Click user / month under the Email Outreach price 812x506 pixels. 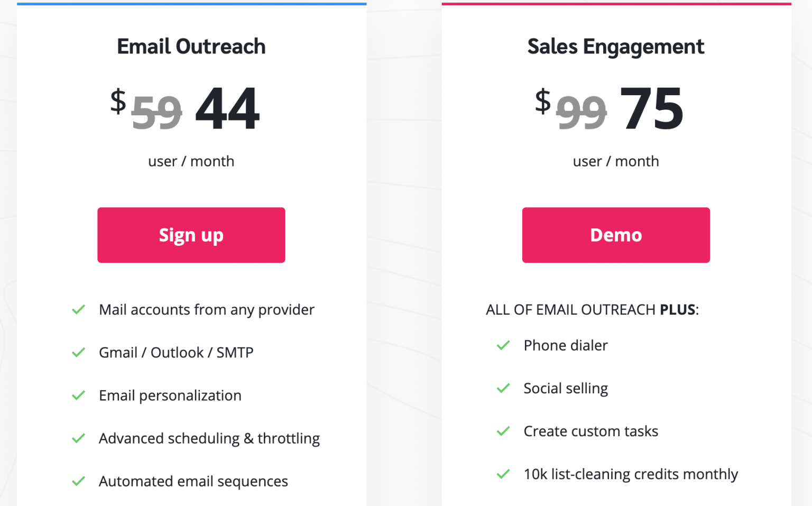point(191,161)
